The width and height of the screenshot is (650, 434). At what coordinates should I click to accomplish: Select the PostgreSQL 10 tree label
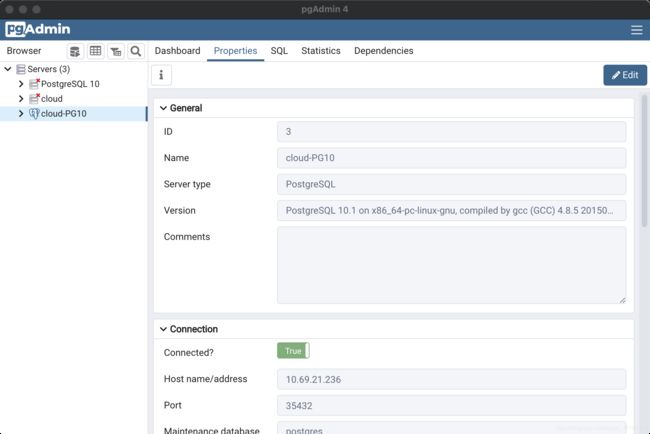(70, 84)
